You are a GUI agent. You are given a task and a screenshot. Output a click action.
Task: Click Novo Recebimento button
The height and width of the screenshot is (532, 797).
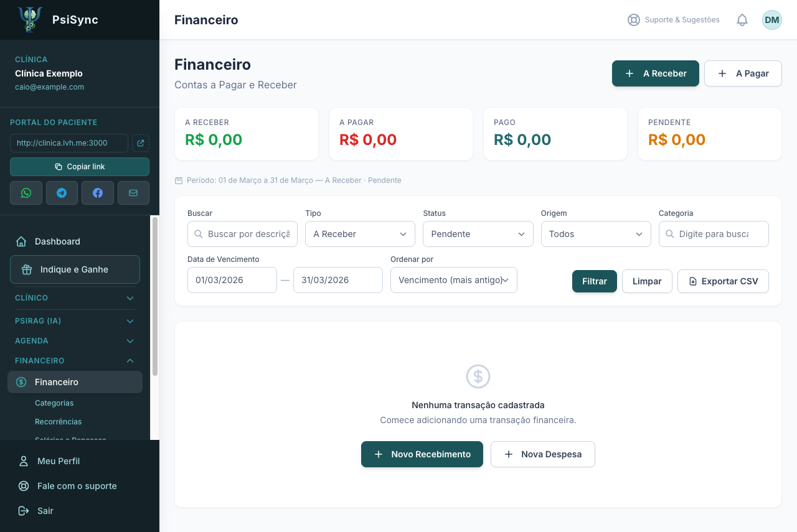pyautogui.click(x=422, y=454)
